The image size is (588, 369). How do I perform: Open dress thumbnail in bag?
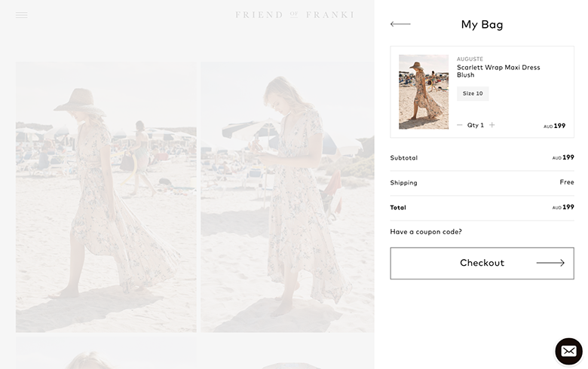click(424, 92)
